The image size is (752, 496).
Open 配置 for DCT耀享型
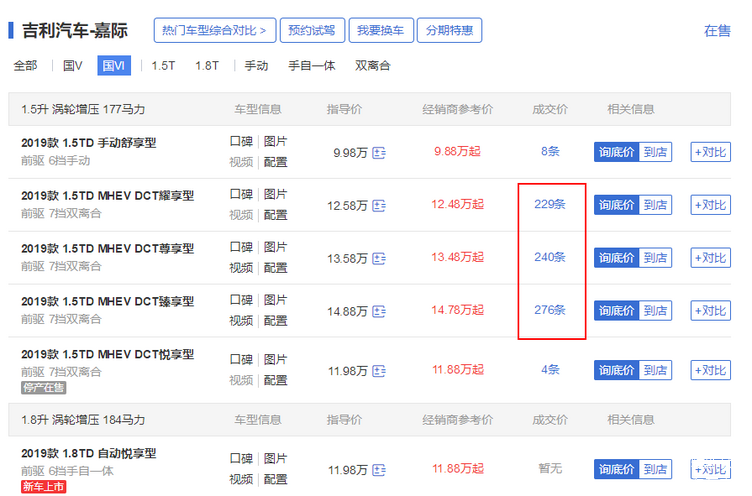click(x=275, y=215)
